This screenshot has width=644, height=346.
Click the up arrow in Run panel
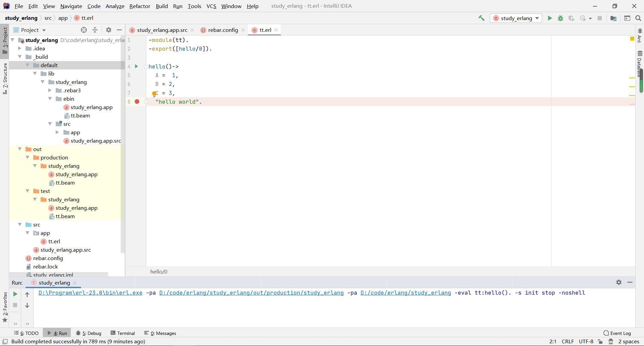click(27, 294)
